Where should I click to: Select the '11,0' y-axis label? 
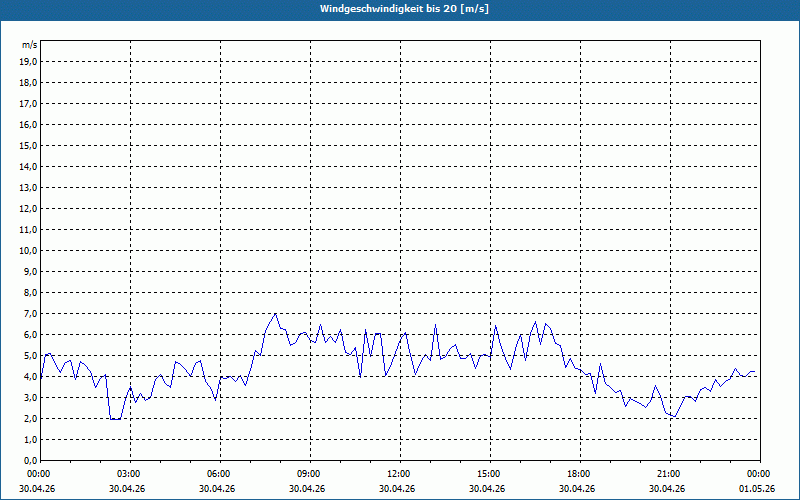click(x=29, y=230)
